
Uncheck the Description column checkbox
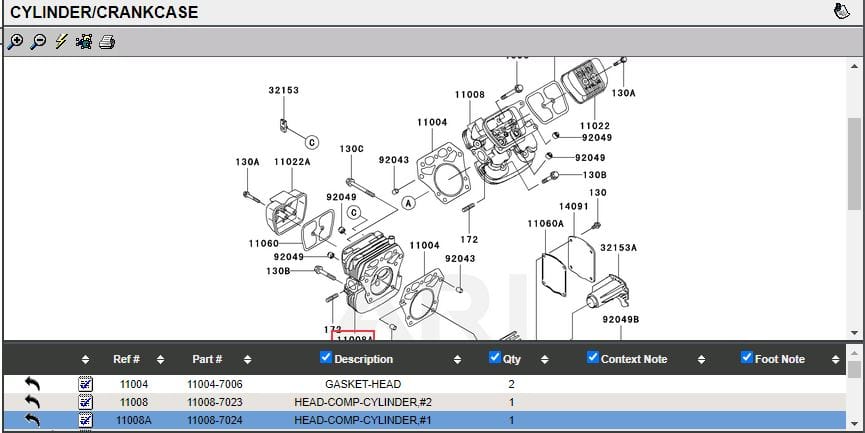click(x=326, y=358)
